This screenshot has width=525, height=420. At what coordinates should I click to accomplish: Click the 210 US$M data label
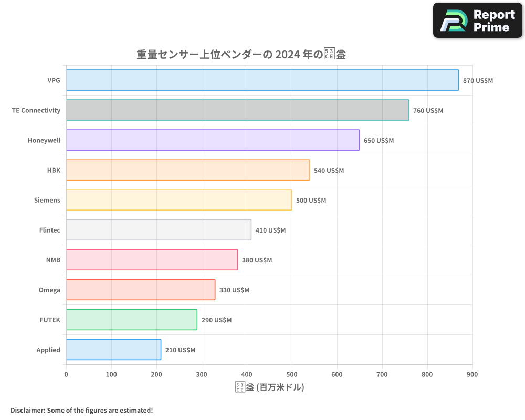(x=181, y=350)
